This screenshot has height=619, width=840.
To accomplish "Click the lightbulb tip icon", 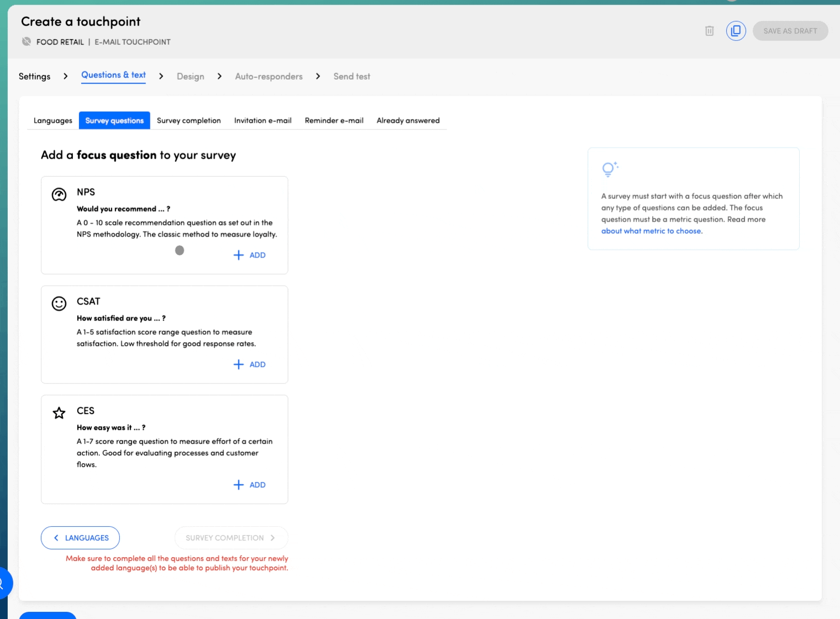I will click(609, 169).
